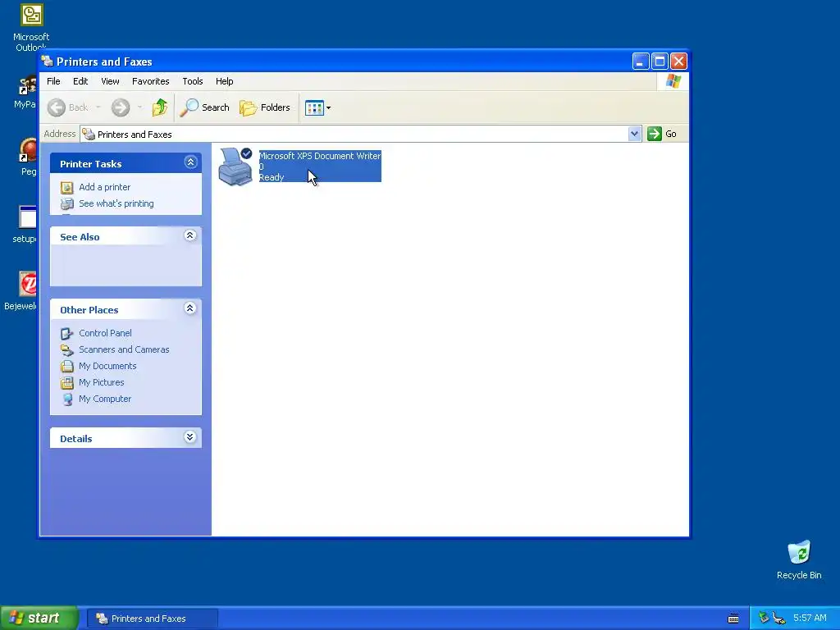Open Scanners and Cameras link
The image size is (840, 630).
(124, 349)
